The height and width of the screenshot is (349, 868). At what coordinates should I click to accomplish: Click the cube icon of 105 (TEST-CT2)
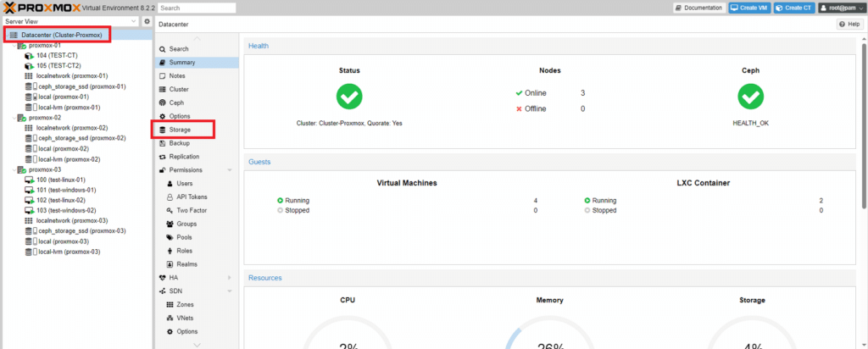29,66
